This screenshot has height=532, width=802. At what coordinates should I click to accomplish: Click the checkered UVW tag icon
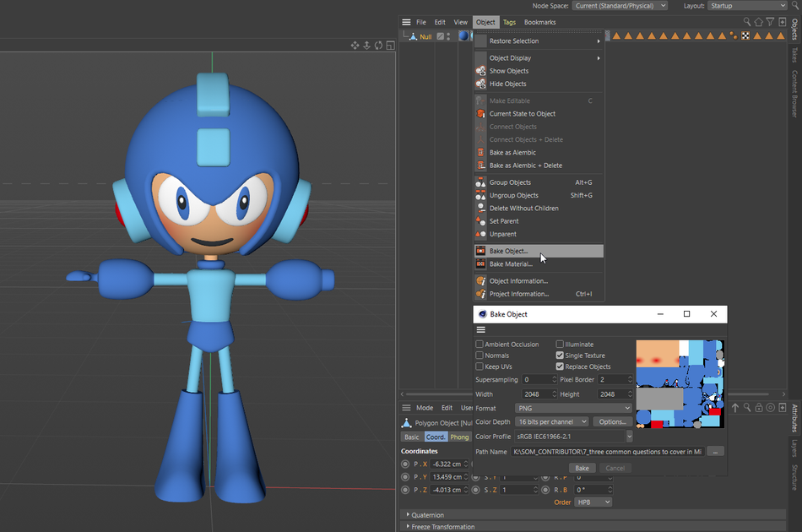coord(745,35)
